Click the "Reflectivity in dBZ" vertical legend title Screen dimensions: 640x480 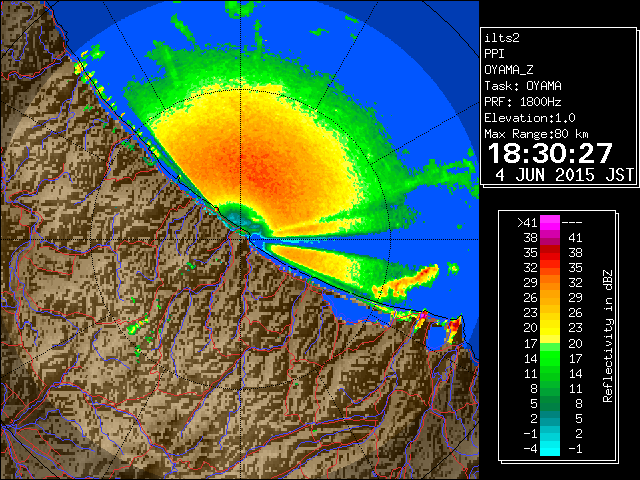click(608, 336)
